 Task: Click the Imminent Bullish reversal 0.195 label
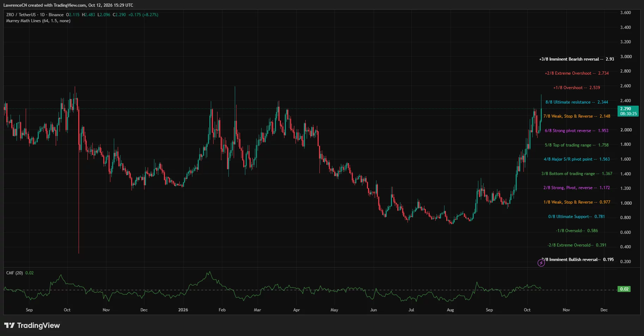578,260
